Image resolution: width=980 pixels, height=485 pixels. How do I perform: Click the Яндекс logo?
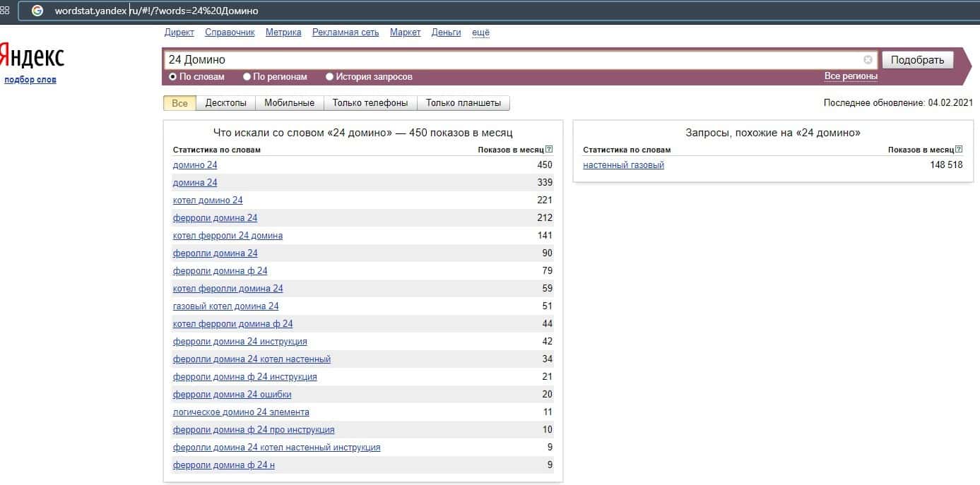tap(32, 56)
